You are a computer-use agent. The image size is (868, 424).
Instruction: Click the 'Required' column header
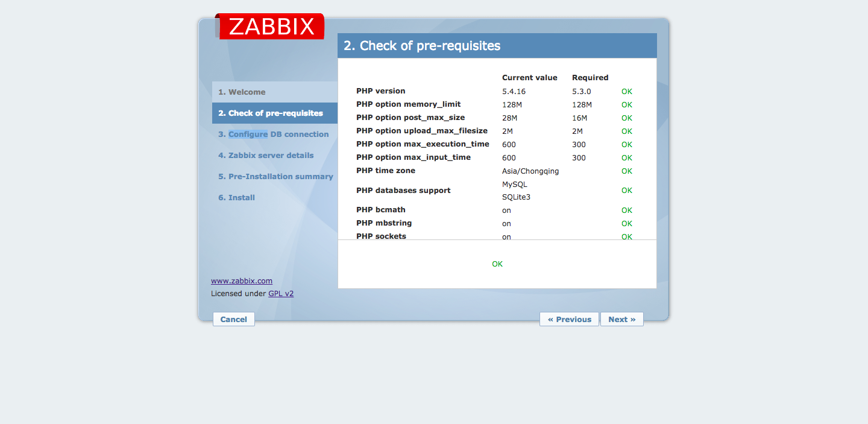[590, 77]
